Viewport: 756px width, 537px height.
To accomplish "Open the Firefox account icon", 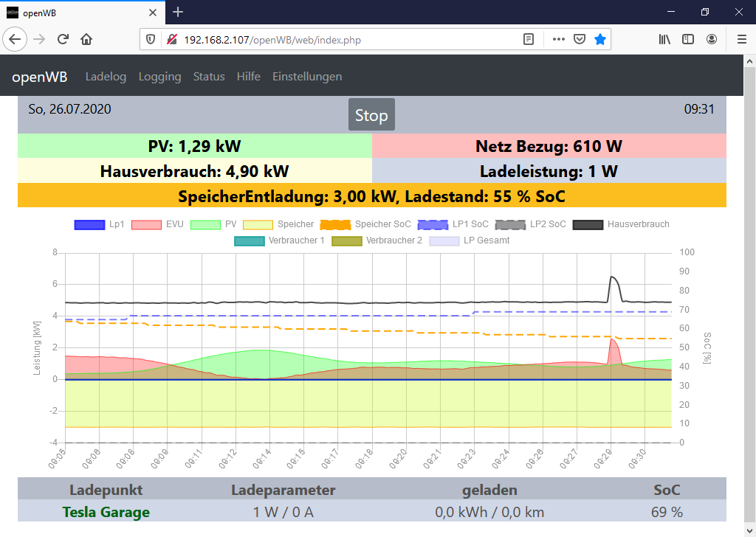I will point(712,39).
